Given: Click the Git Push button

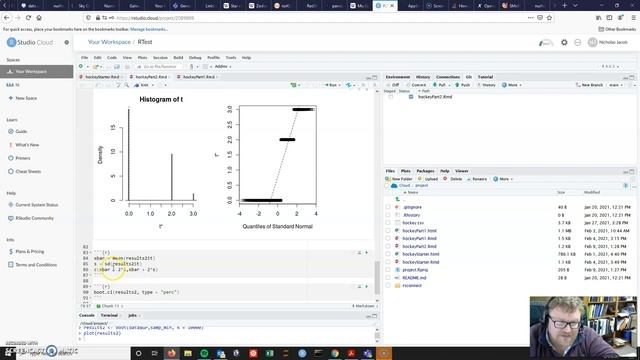Looking at the screenshot, I should coord(462,85).
